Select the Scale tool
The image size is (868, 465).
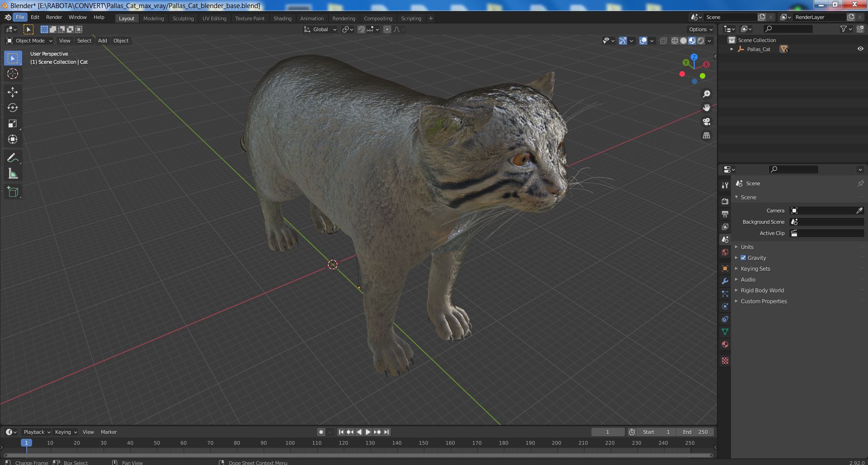point(13,124)
